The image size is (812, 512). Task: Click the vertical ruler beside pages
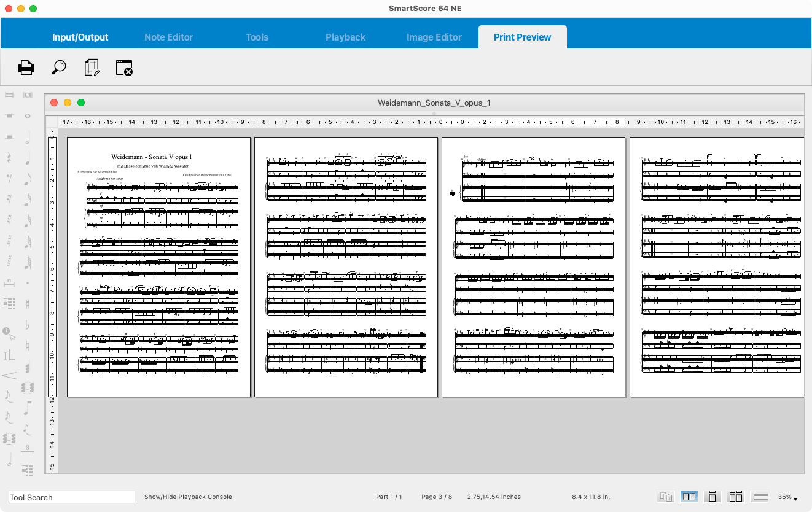52,301
